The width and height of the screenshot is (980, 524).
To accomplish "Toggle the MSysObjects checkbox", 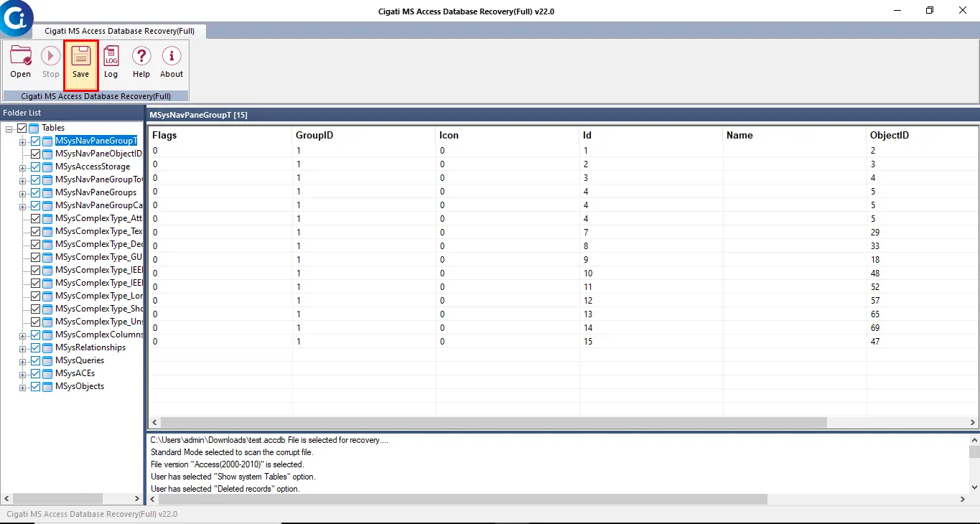I will click(x=35, y=386).
